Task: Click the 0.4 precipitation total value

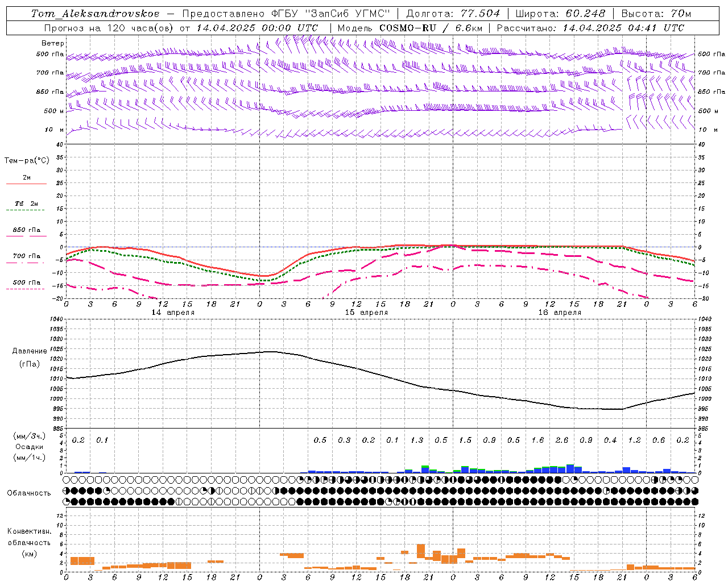Action: [x=610, y=440]
